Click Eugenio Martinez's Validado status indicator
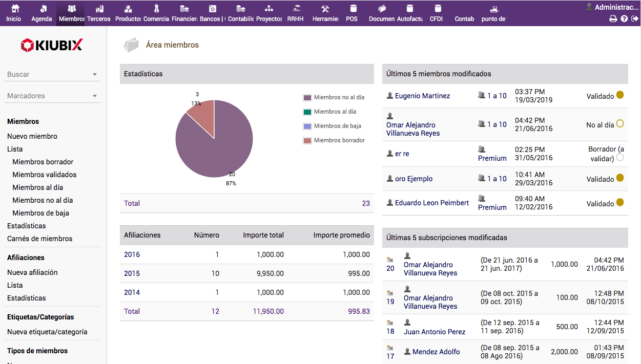The width and height of the screenshot is (641, 364). [x=620, y=95]
